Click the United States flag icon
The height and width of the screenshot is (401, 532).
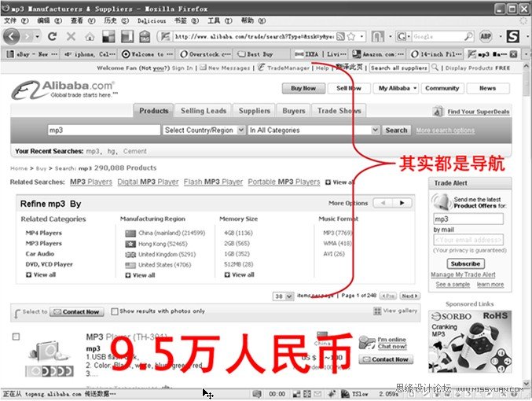click(130, 265)
